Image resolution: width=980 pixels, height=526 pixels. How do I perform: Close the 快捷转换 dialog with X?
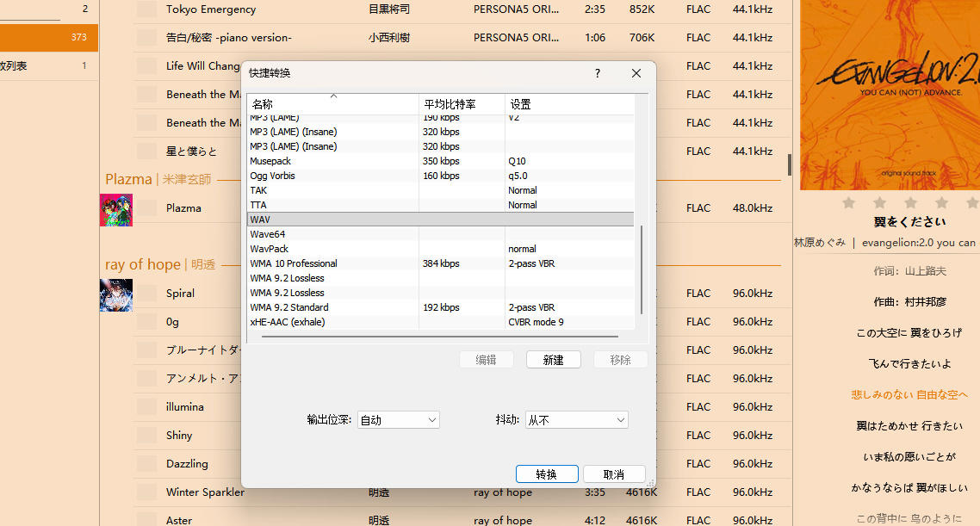[636, 73]
